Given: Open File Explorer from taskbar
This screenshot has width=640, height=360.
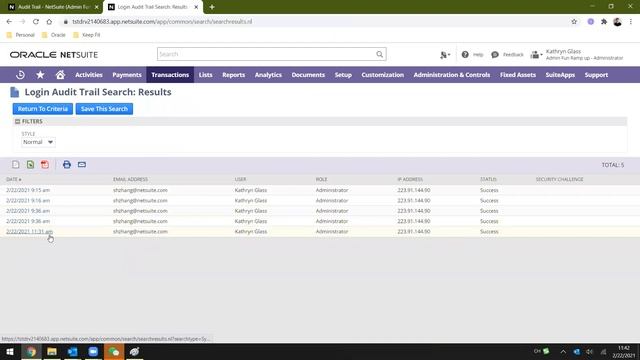Looking at the screenshot, I should [52, 351].
